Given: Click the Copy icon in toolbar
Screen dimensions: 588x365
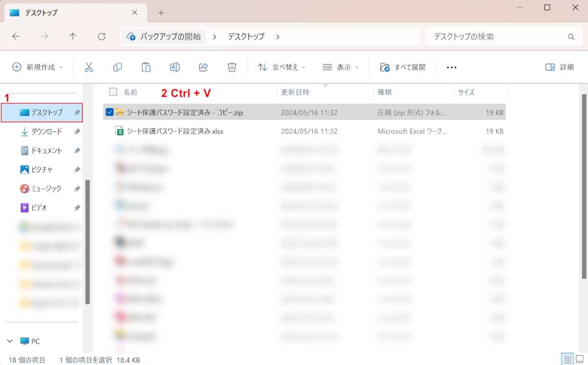Looking at the screenshot, I should click(x=117, y=67).
